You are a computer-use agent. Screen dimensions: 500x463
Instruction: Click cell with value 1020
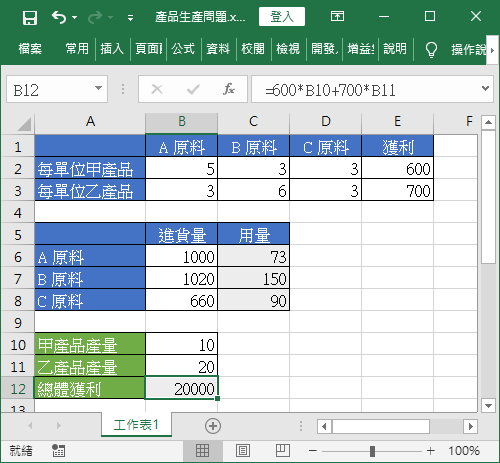(182, 278)
